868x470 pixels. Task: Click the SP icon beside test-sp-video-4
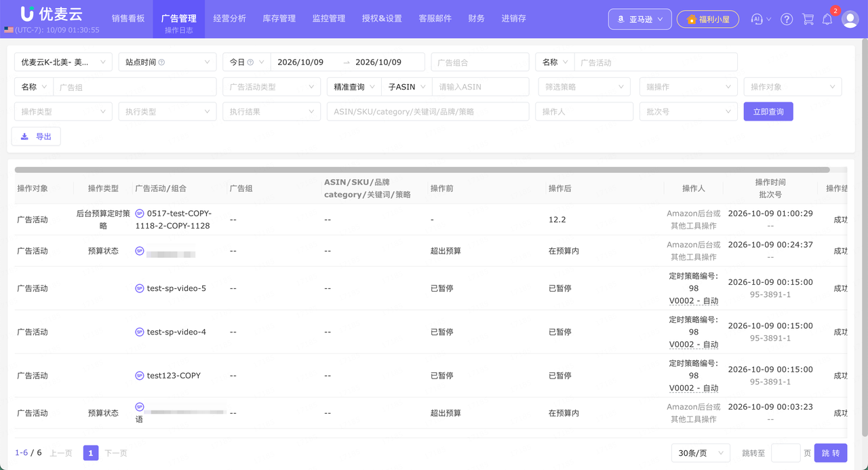pyautogui.click(x=140, y=332)
